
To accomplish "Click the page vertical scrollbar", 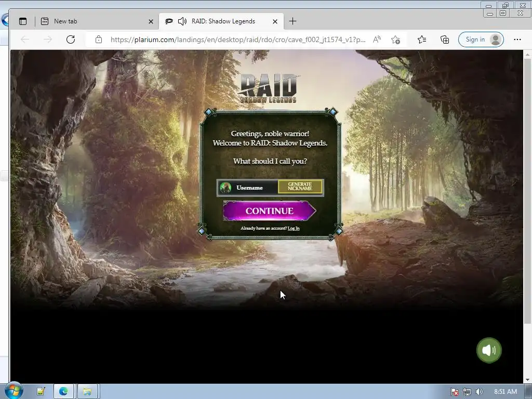I will pyautogui.click(x=527, y=190).
